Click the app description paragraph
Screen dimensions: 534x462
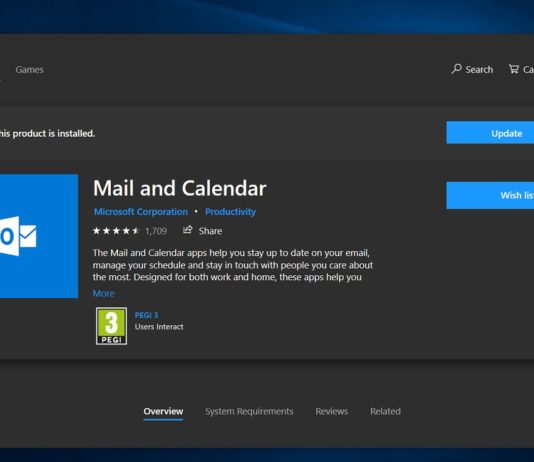point(233,265)
